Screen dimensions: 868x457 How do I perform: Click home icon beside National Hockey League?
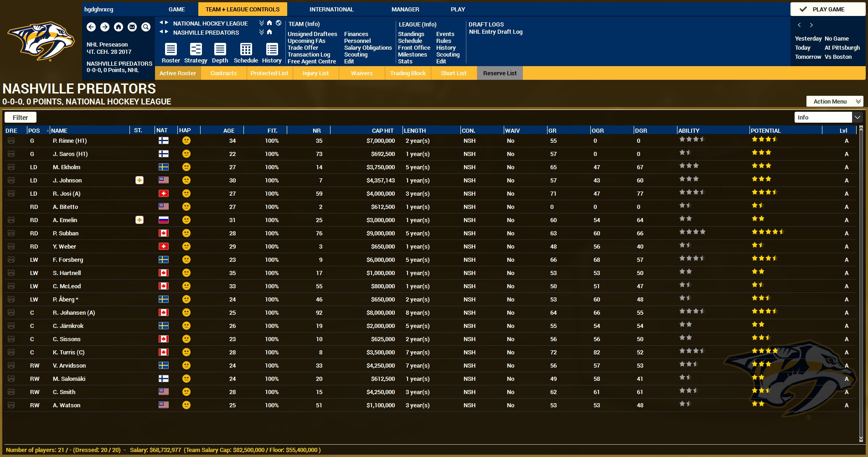[269, 23]
